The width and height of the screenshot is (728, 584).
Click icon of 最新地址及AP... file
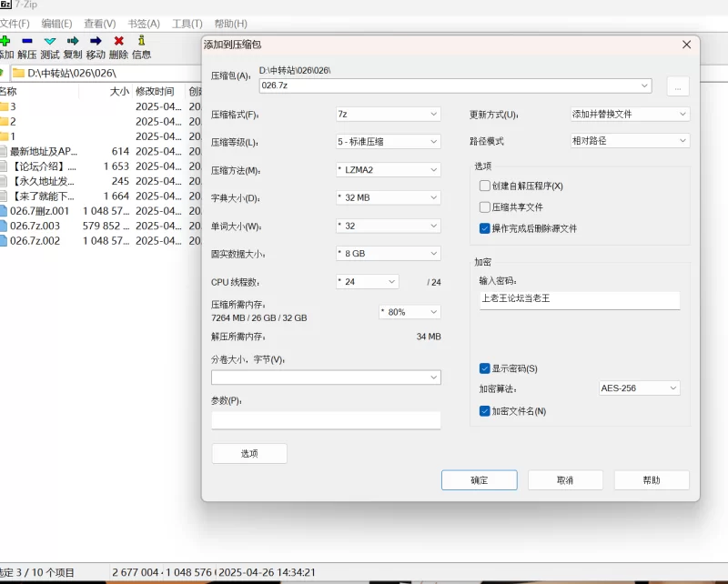[x=4, y=151]
